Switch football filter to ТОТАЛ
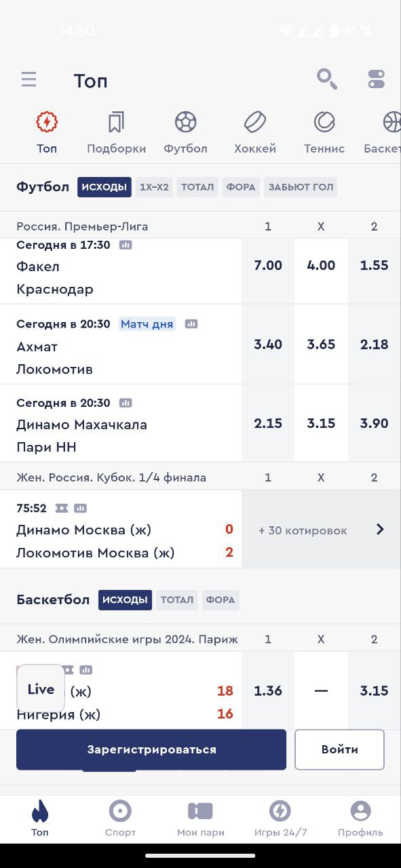 click(x=197, y=187)
